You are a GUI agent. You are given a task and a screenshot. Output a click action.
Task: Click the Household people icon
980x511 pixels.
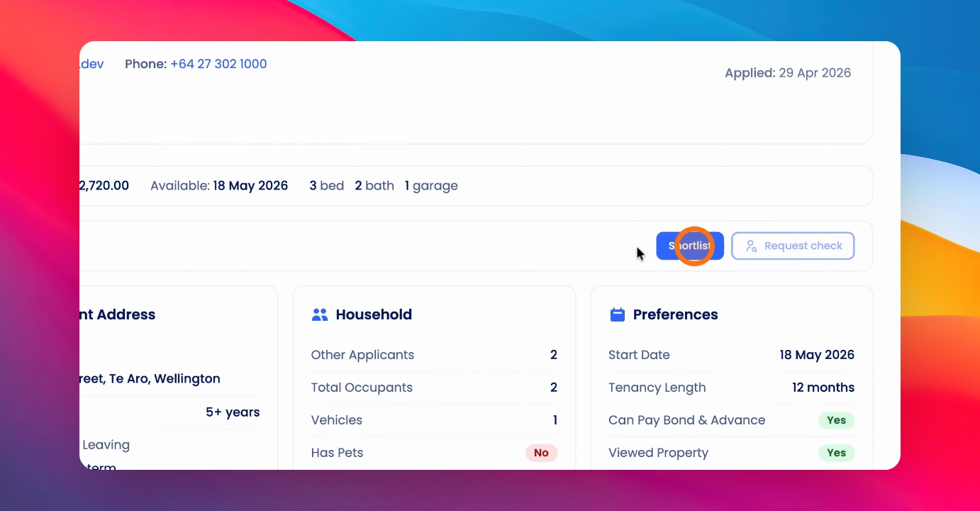coord(320,314)
